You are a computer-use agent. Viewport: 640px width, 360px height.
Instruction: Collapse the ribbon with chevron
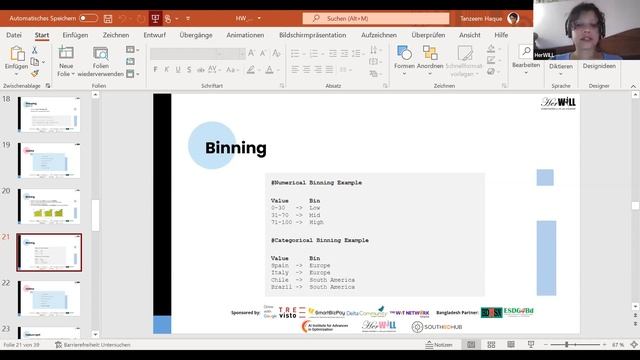pos(633,86)
